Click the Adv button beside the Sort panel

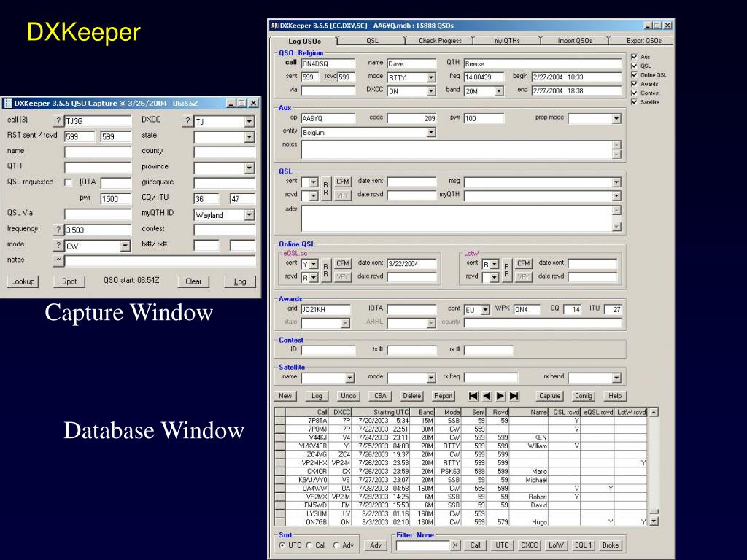[x=376, y=545]
